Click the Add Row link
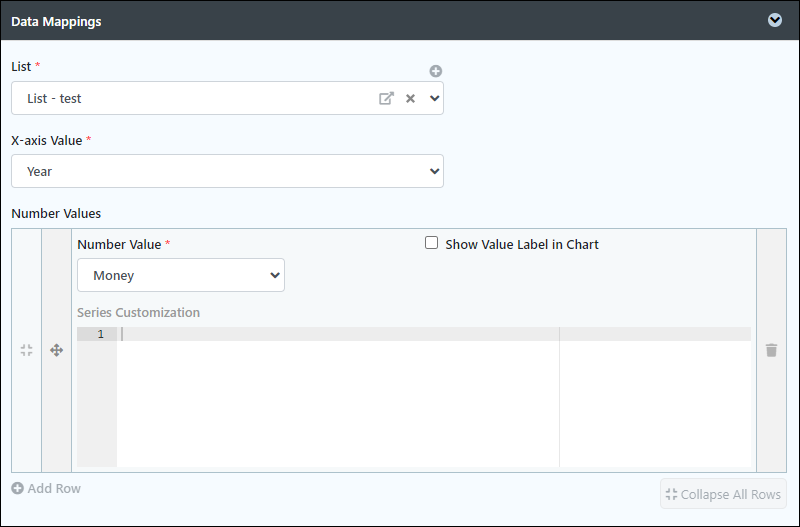800x527 pixels. (46, 488)
